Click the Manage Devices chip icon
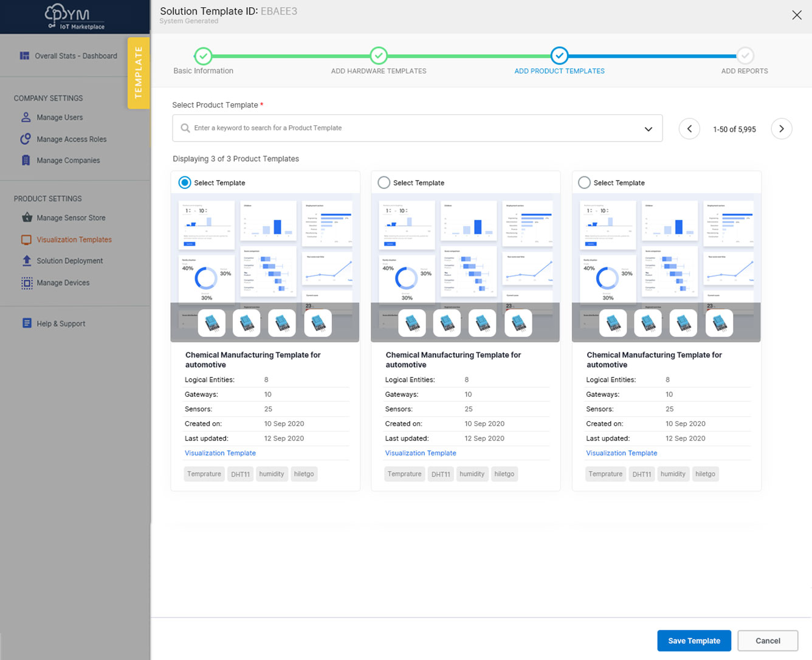This screenshot has width=812, height=660. 27,283
